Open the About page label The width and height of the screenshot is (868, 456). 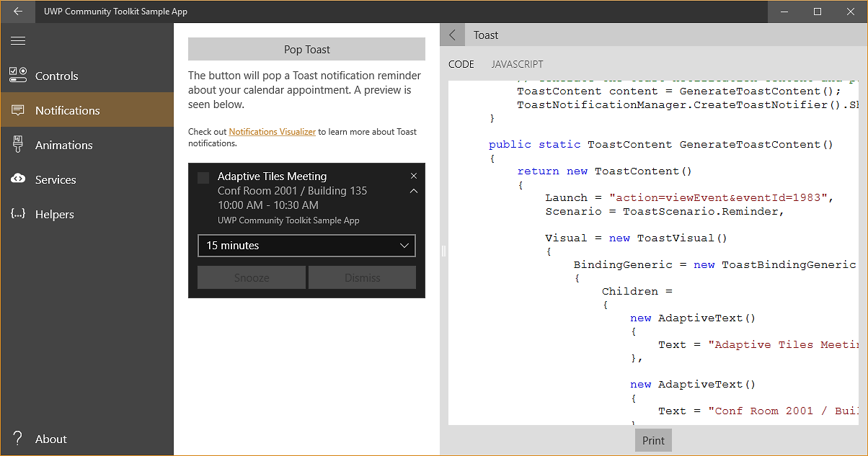[51, 439]
